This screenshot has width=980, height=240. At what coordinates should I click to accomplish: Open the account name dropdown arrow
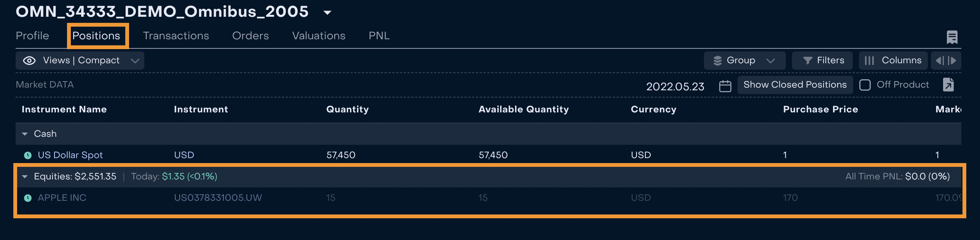[x=327, y=13]
